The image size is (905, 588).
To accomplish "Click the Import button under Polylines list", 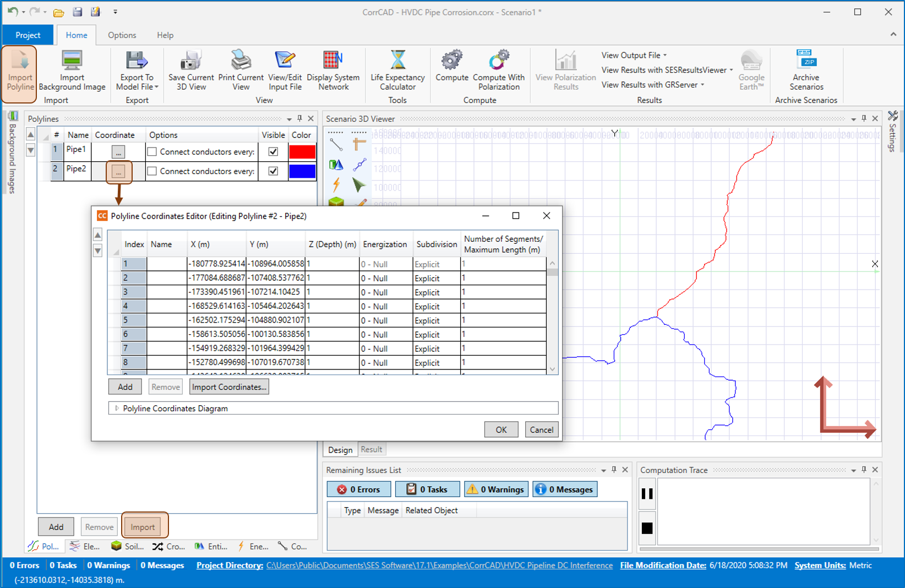I will click(x=143, y=527).
